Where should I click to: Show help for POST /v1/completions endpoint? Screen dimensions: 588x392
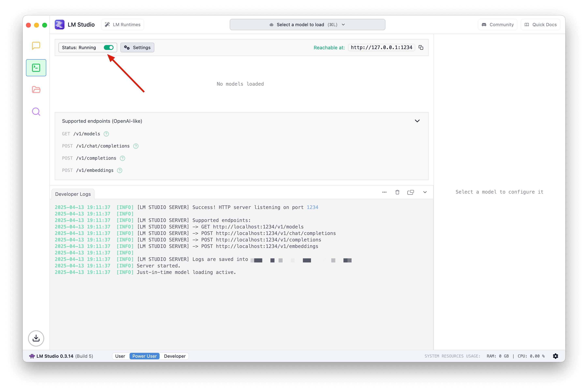(x=122, y=158)
